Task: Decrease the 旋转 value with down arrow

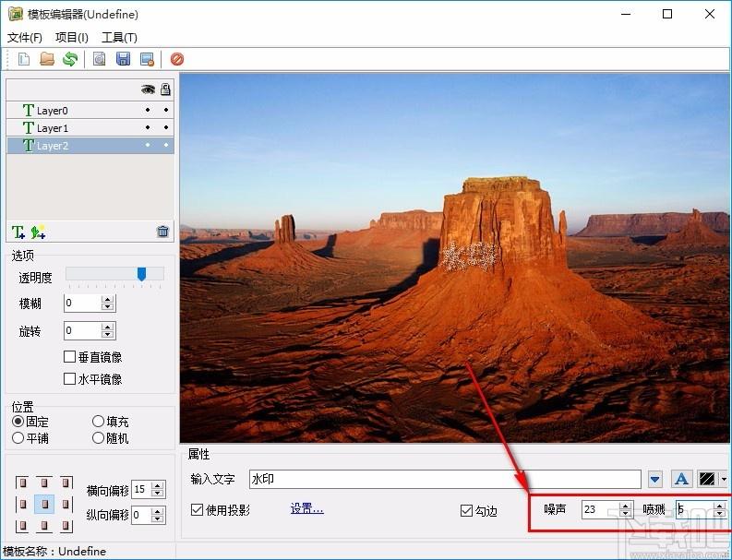Action: coord(108,334)
